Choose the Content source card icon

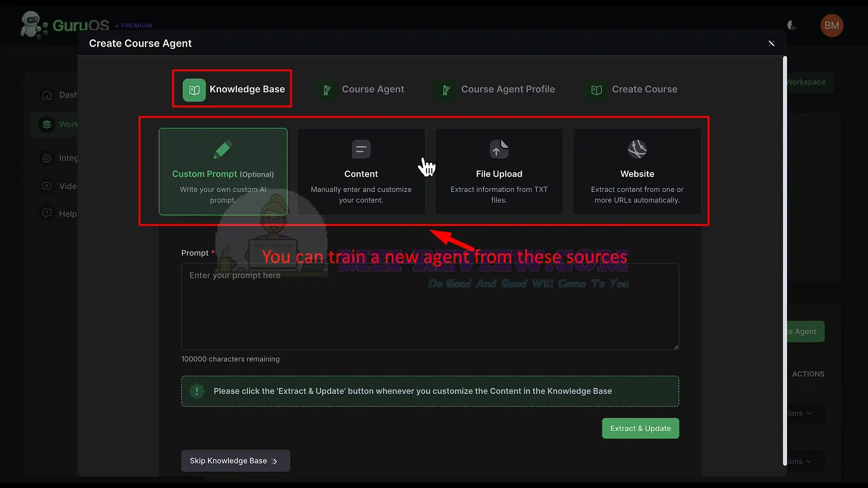click(x=361, y=149)
